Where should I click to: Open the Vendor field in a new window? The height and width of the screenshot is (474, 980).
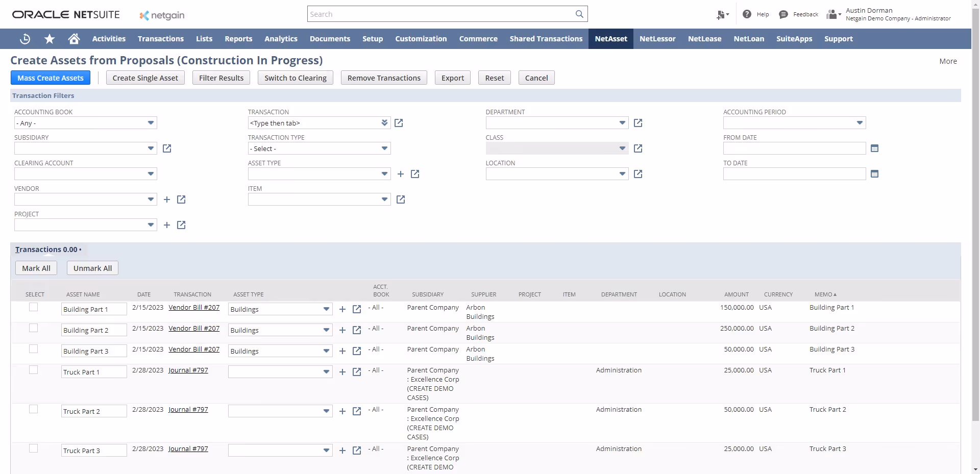(x=181, y=199)
